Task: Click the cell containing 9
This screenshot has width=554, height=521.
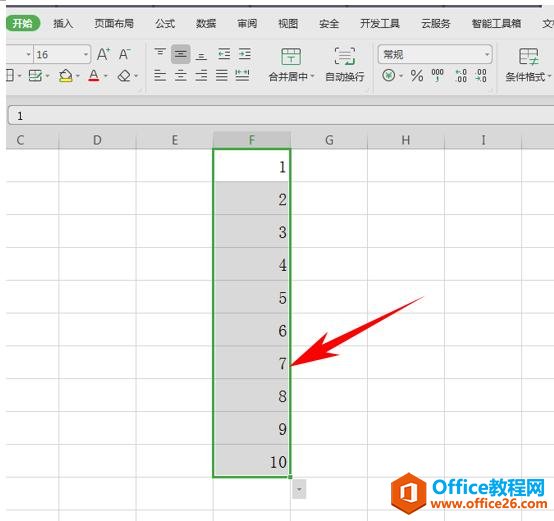Action: (252, 428)
